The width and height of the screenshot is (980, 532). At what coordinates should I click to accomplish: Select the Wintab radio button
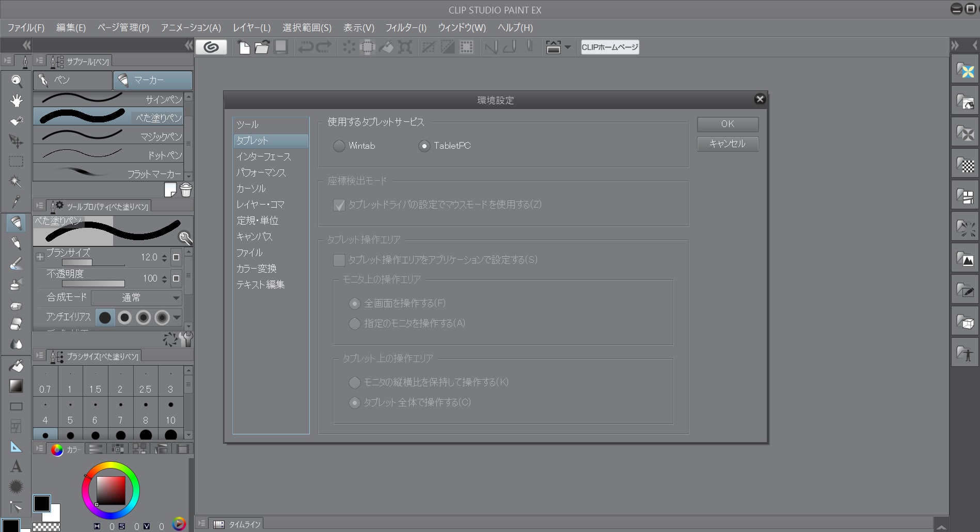click(x=339, y=146)
